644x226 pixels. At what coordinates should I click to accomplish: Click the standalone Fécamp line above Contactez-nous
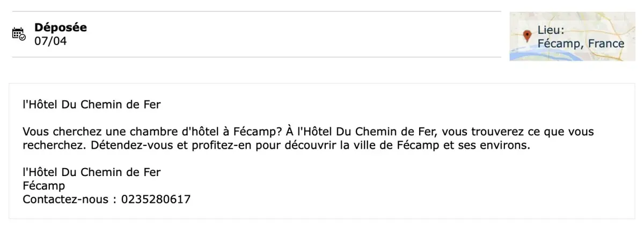(43, 186)
